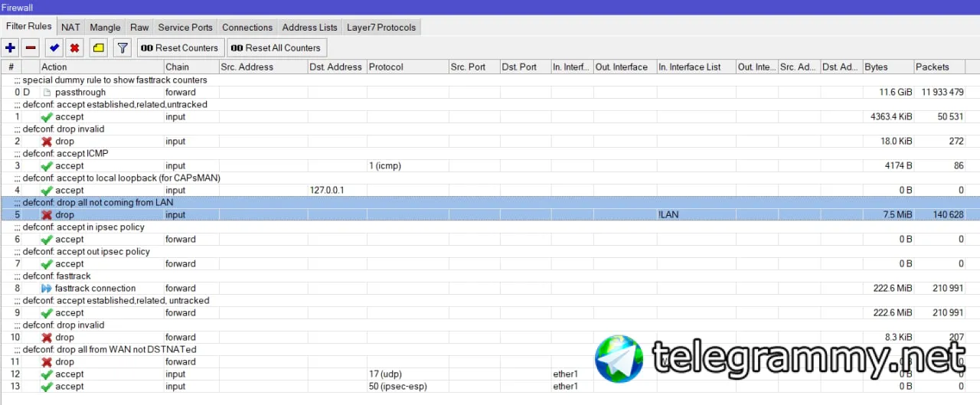Select the 'defconf: accept ICMP' comment row

490,153
